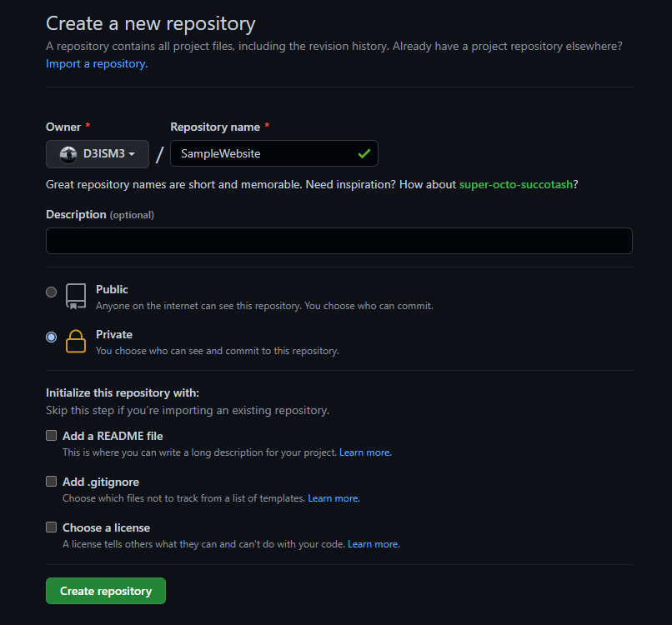Focus the Description text field
672x625 pixels.
pos(339,241)
